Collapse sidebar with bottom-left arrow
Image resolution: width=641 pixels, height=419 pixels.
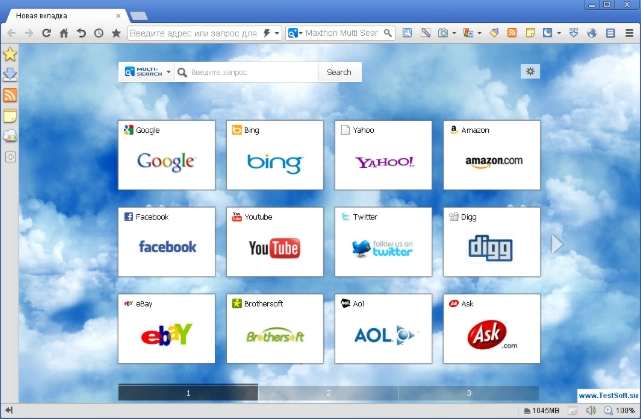click(x=9, y=410)
